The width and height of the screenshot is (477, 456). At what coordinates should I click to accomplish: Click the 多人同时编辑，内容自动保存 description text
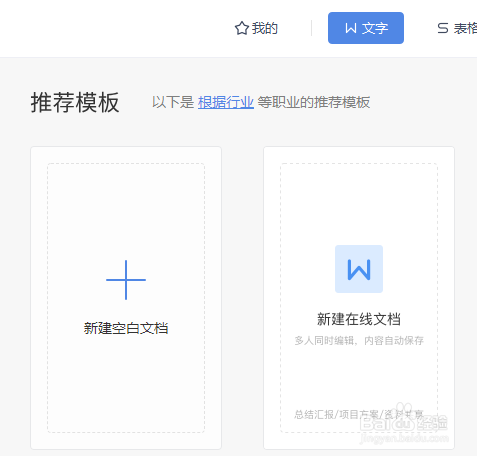(359, 341)
